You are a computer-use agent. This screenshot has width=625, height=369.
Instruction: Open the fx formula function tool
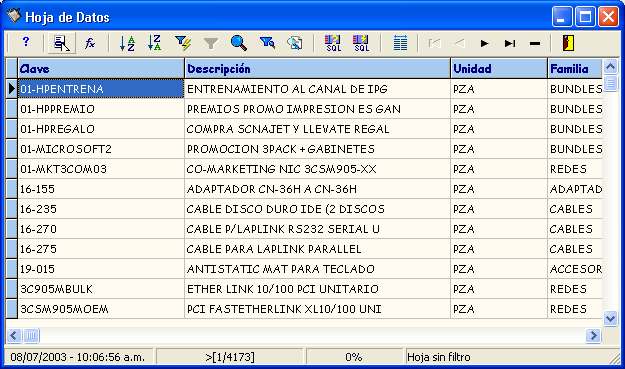pyautogui.click(x=90, y=43)
